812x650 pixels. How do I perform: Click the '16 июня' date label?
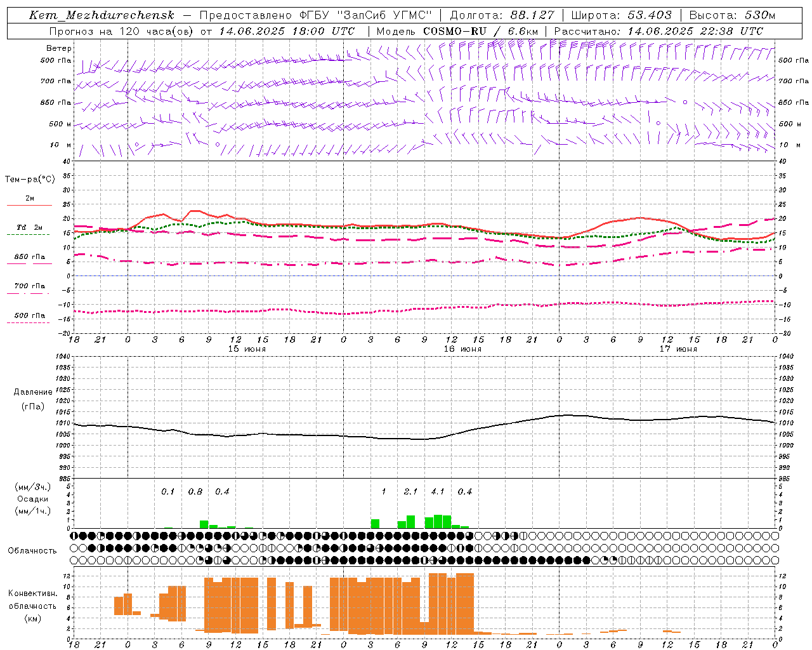coord(462,349)
